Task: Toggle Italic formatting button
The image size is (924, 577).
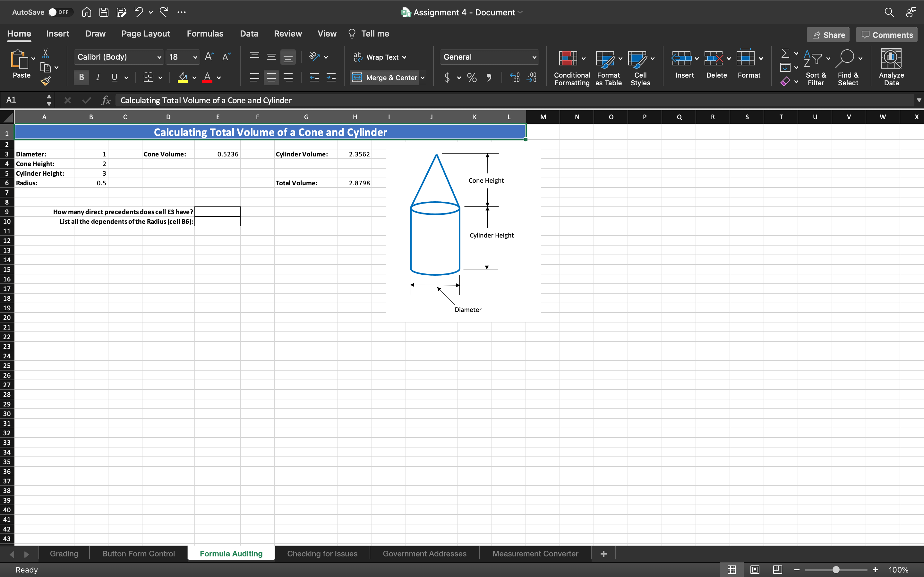Action: (x=98, y=78)
